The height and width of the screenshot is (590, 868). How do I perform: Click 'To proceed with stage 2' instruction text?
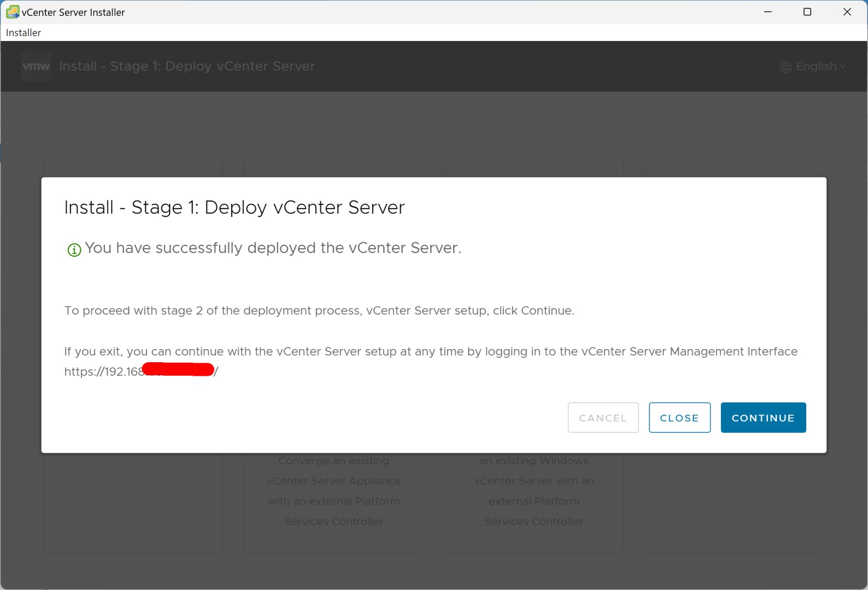click(319, 311)
